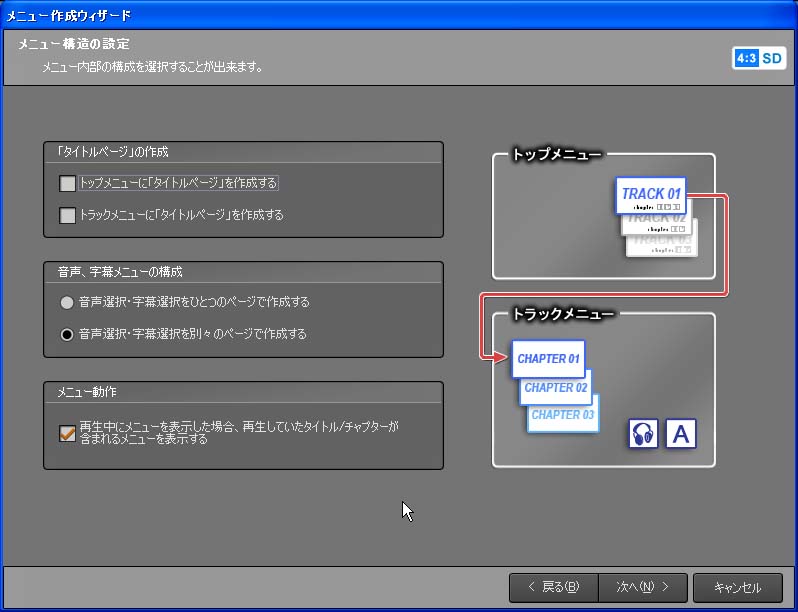Click the 4:3 SD aspect ratio badge
This screenshot has height=612, width=798.
[759, 59]
